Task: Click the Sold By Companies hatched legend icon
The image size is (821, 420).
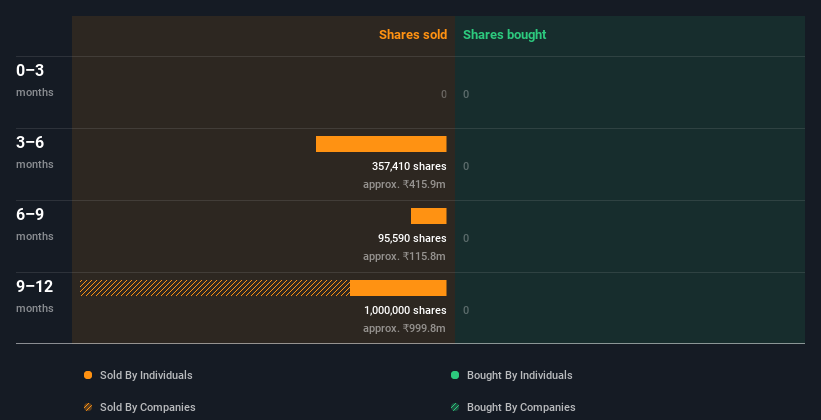Action: click(88, 407)
